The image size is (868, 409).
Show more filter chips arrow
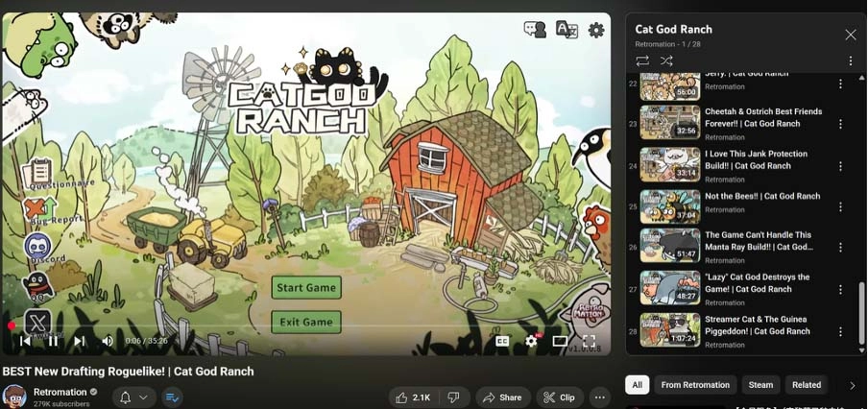852,385
